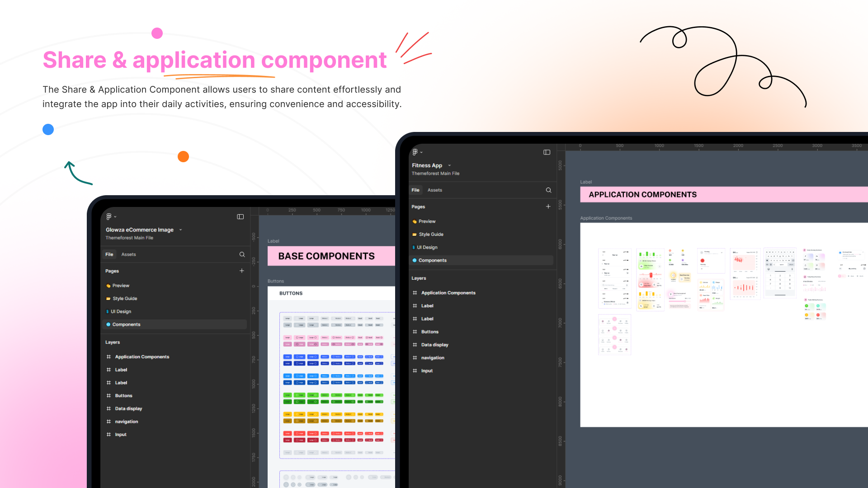This screenshot has height=488, width=868.
Task: Switch to the Assets tab in the Fitness App panel
Action: tap(434, 190)
